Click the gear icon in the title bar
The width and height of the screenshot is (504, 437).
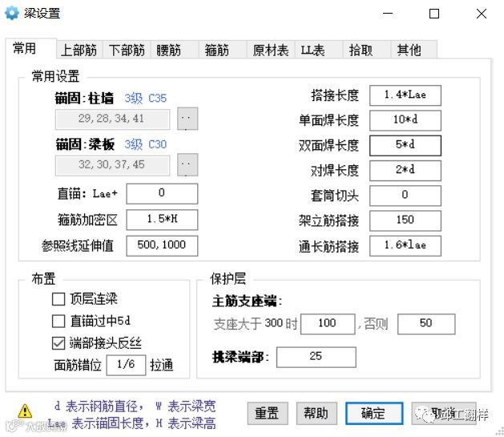11,13
